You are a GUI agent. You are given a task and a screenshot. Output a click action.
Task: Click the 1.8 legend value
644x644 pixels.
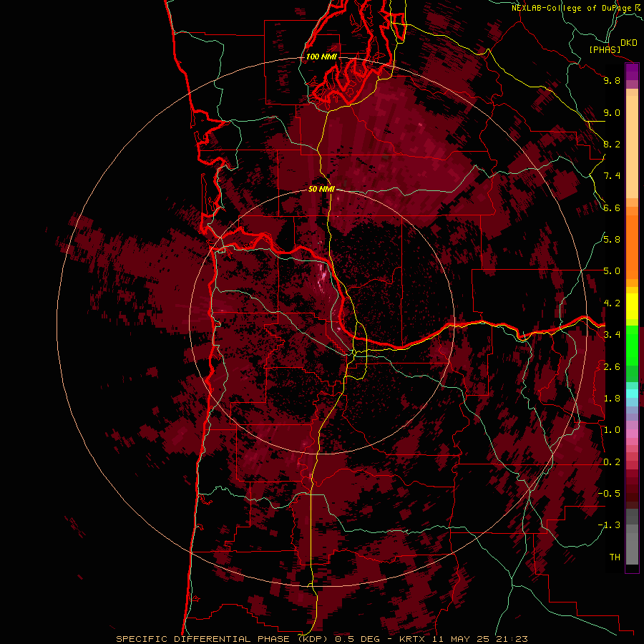(612, 399)
